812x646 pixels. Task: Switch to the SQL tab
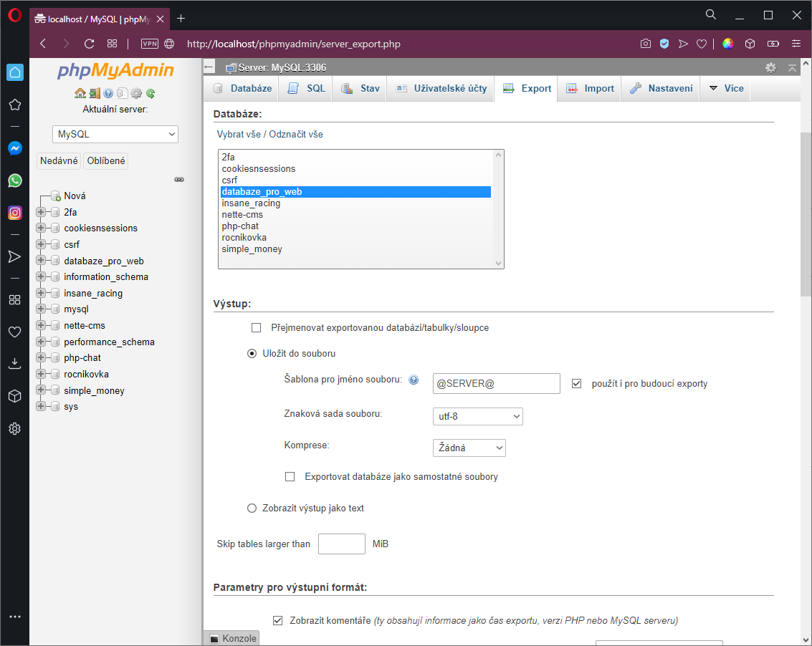306,89
